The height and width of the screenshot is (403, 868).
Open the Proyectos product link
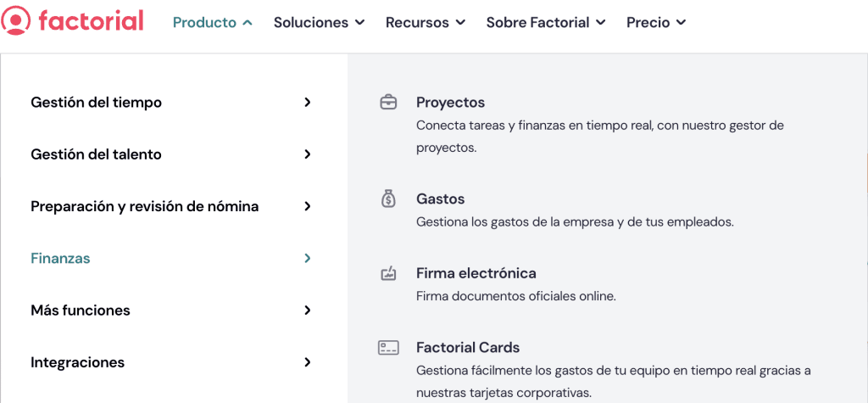pos(451,103)
